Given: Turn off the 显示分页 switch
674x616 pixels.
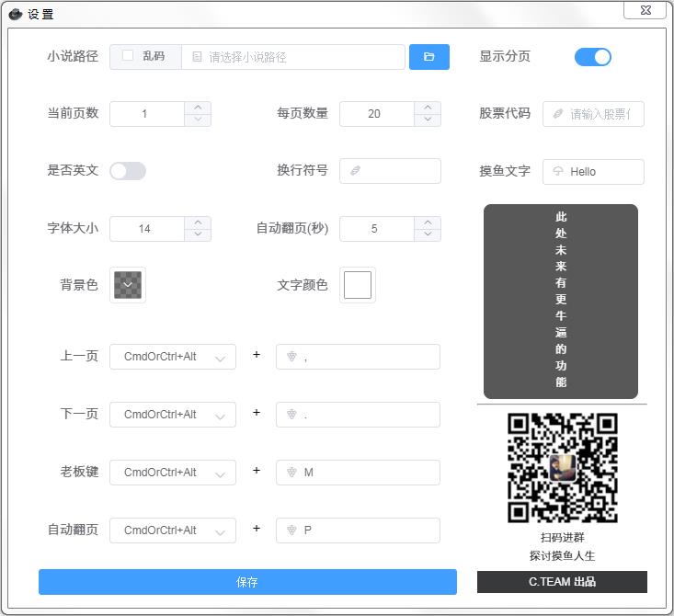Looking at the screenshot, I should 592,57.
